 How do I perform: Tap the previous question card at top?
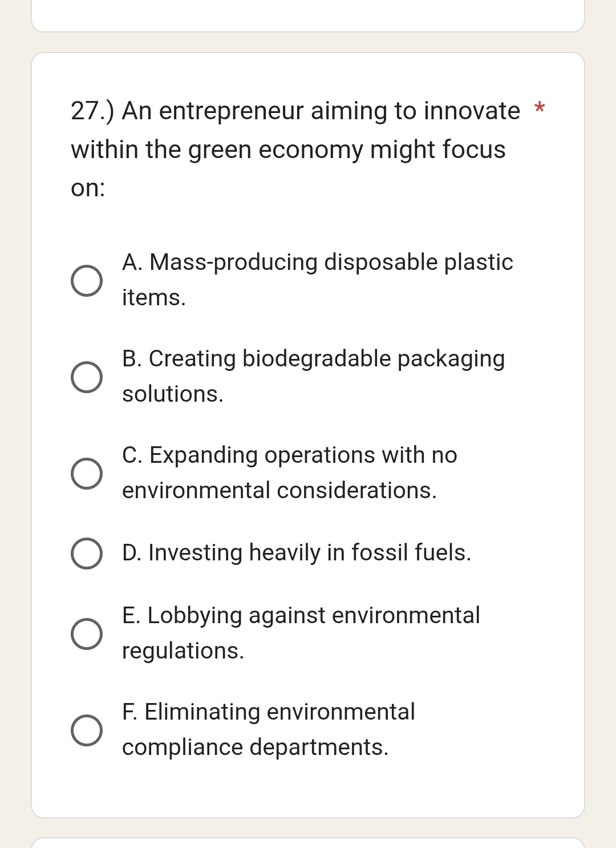(x=308, y=15)
